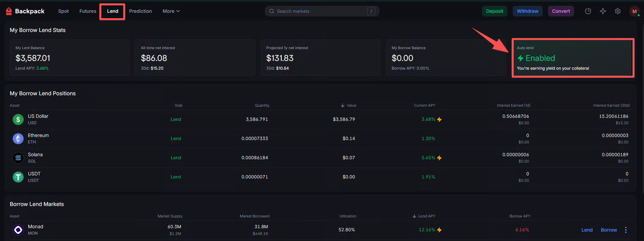Viewport: 644px width, 241px height.
Task: Click the Ethereum asset icon
Action: [x=18, y=139]
